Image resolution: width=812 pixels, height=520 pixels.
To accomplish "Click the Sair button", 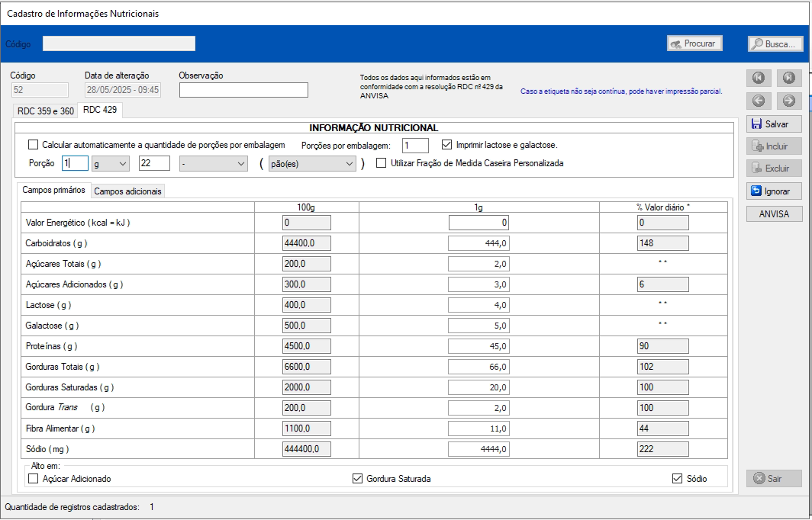I will tap(774, 479).
